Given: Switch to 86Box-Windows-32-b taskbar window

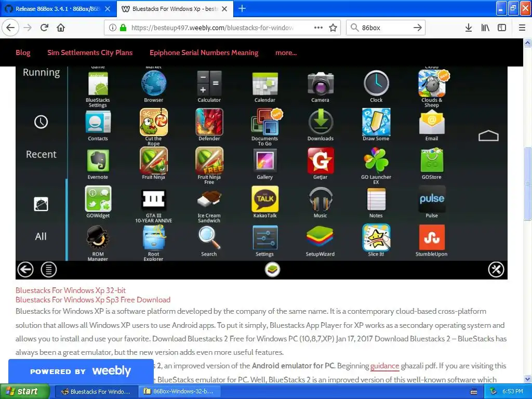Looking at the screenshot, I should (x=179, y=392).
